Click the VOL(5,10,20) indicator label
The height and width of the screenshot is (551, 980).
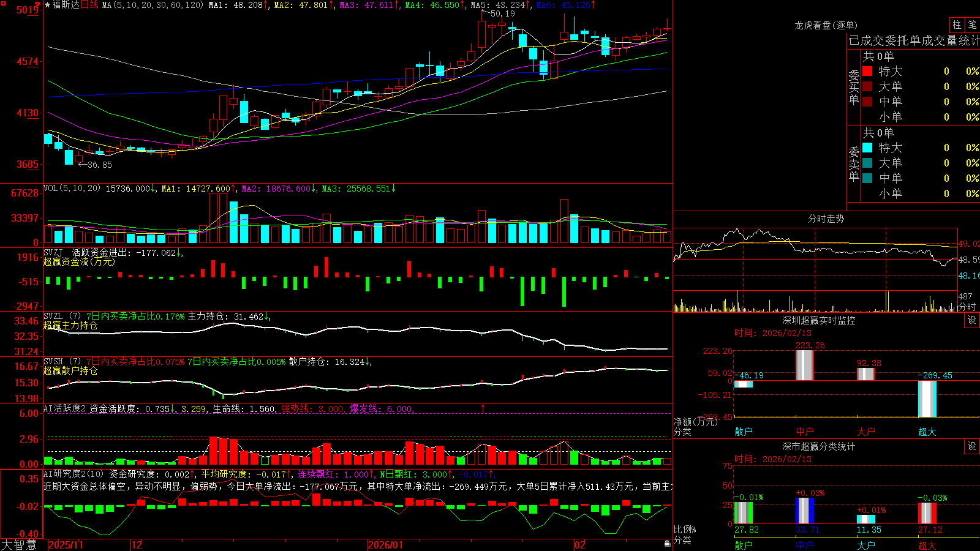72,189
